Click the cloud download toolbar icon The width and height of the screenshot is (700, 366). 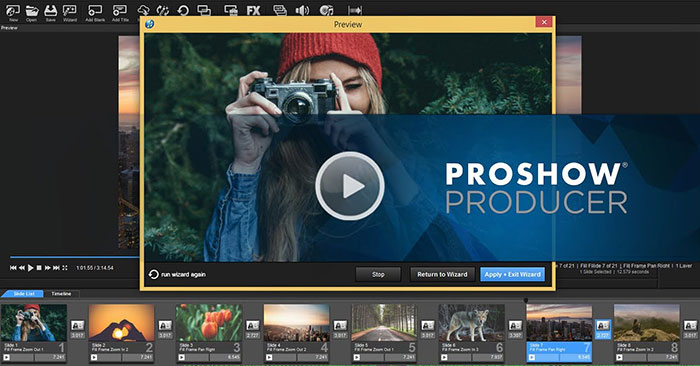143,10
